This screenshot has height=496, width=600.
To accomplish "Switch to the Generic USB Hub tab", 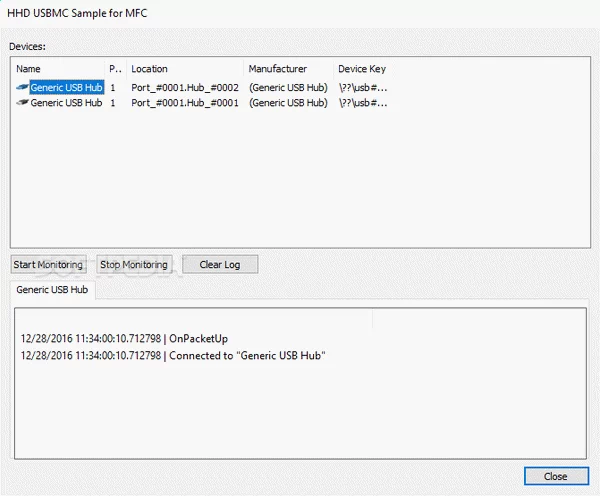I will 52,290.
